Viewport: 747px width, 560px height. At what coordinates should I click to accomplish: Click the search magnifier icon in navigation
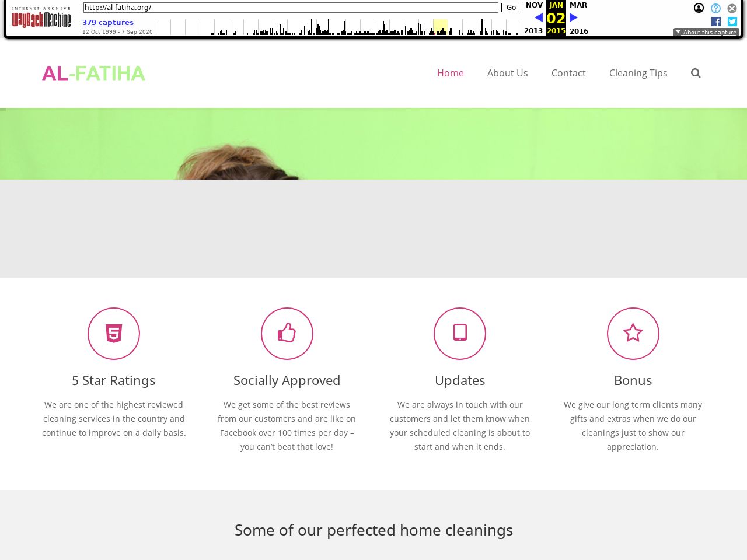(x=695, y=73)
